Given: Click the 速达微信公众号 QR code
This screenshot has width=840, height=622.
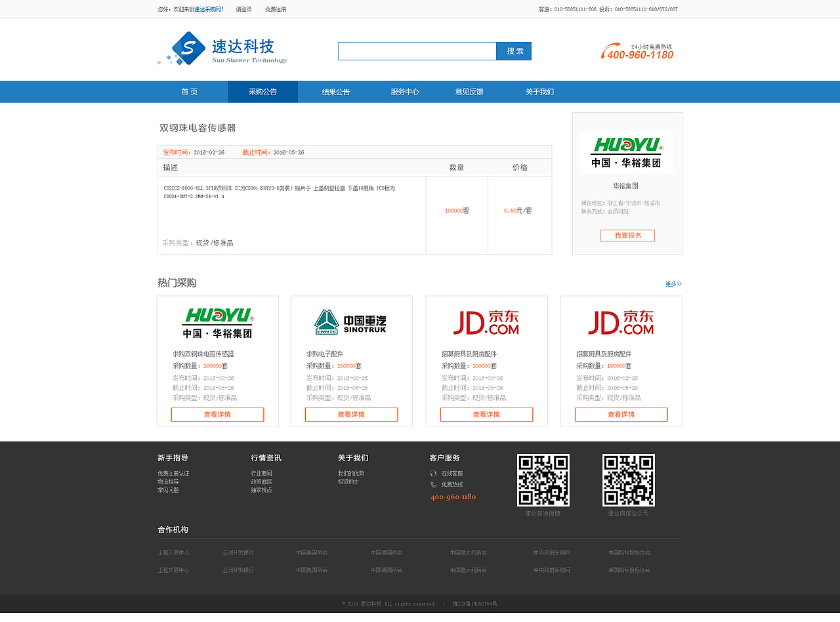Looking at the screenshot, I should coord(627,480).
